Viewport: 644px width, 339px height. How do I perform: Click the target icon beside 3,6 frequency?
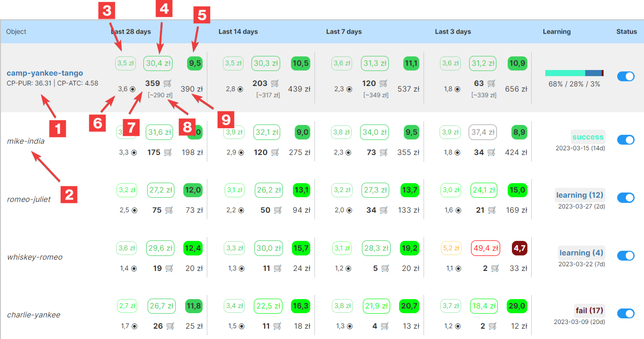pos(133,89)
